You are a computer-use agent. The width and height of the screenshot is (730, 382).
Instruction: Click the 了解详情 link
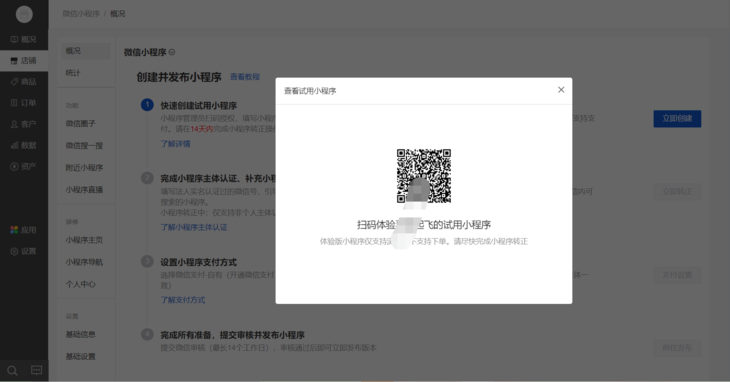pos(176,144)
